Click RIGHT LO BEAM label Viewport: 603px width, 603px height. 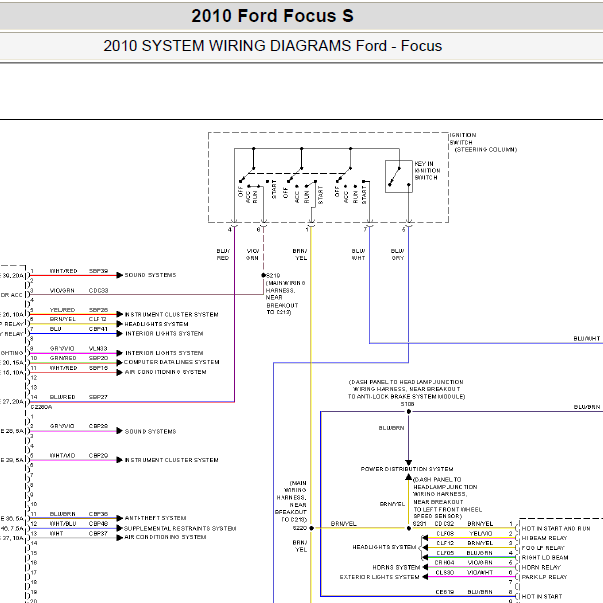pyautogui.click(x=545, y=558)
